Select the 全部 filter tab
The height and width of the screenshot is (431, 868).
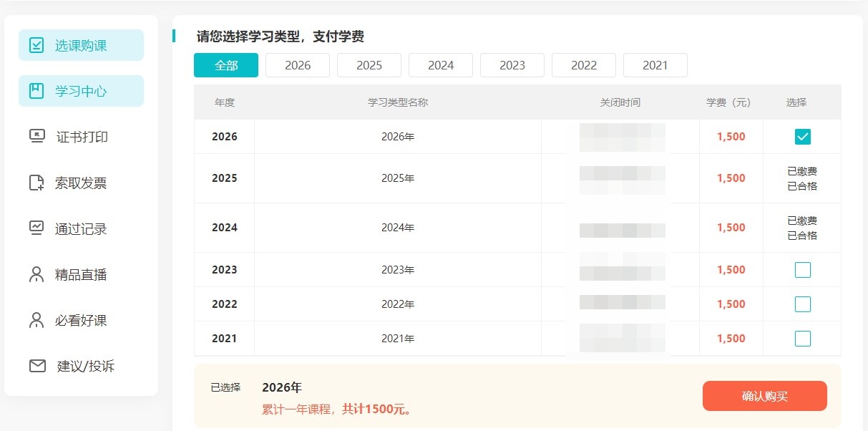(226, 65)
